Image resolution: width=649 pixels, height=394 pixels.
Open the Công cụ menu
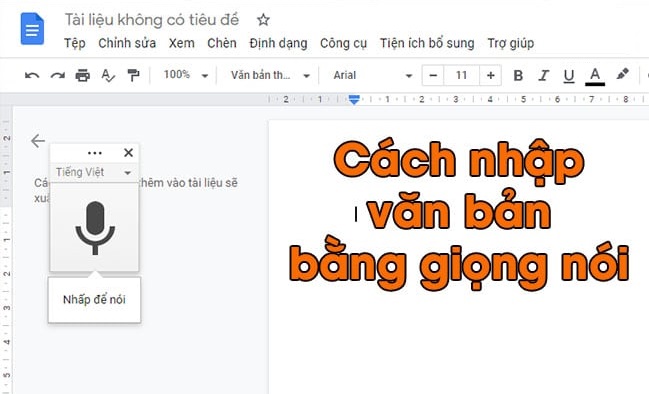coord(344,43)
